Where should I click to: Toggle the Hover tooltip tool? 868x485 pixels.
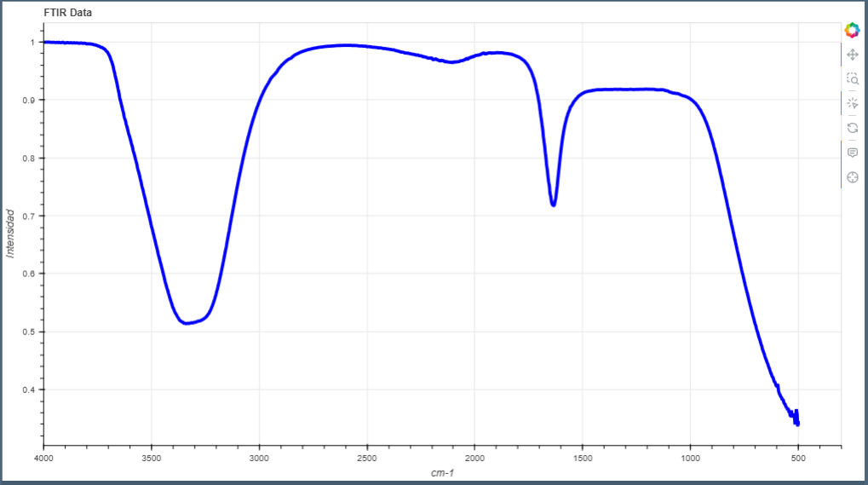coord(852,153)
